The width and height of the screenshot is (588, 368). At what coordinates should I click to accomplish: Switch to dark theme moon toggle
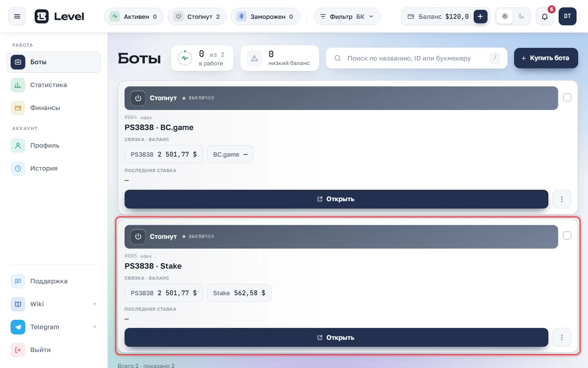tap(521, 16)
